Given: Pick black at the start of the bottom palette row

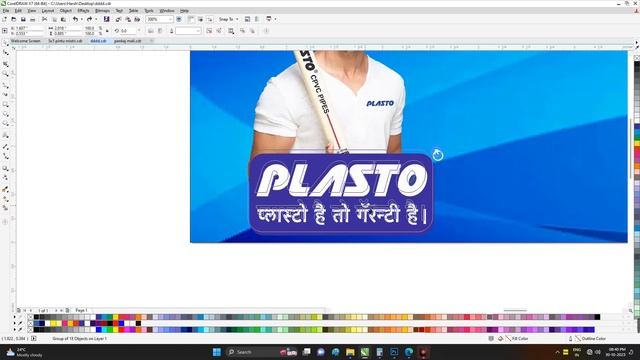Looking at the screenshot, I should point(36,329).
